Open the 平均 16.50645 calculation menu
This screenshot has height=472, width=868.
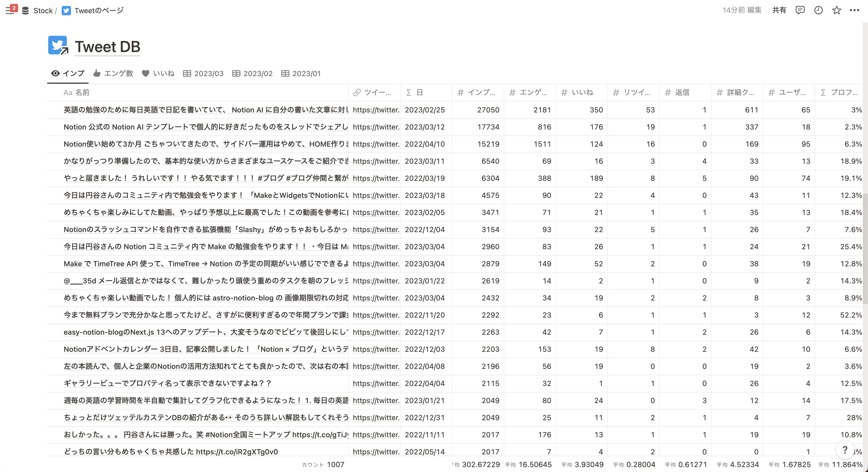pyautogui.click(x=528, y=464)
